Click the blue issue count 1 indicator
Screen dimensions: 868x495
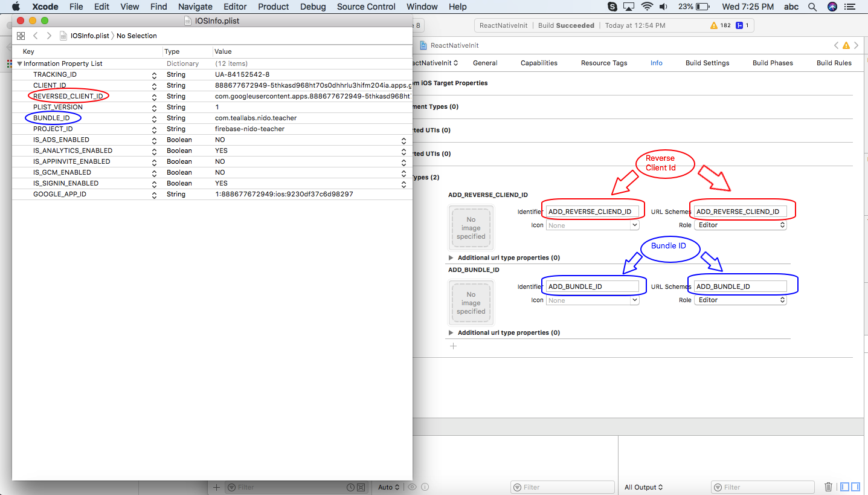[744, 25]
